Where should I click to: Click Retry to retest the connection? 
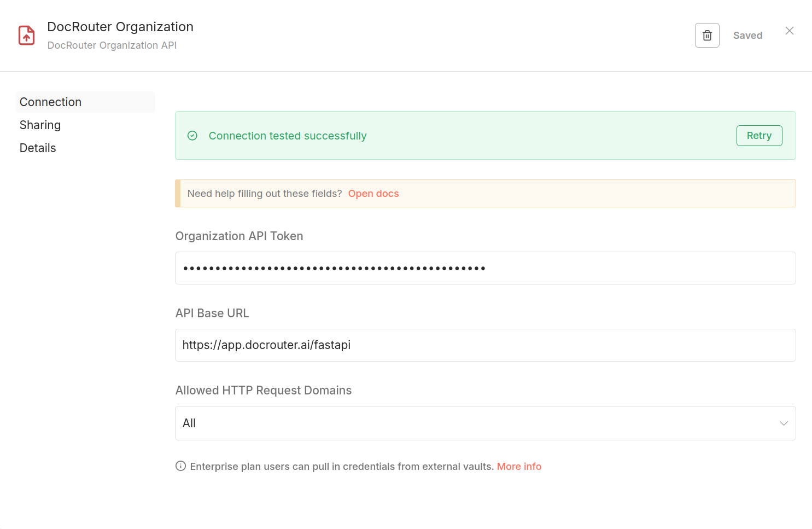pos(759,135)
